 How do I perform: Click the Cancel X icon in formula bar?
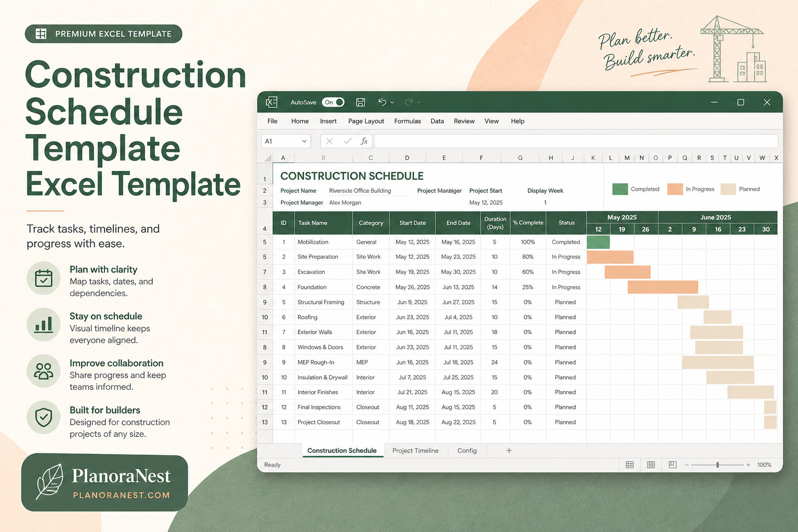point(329,141)
